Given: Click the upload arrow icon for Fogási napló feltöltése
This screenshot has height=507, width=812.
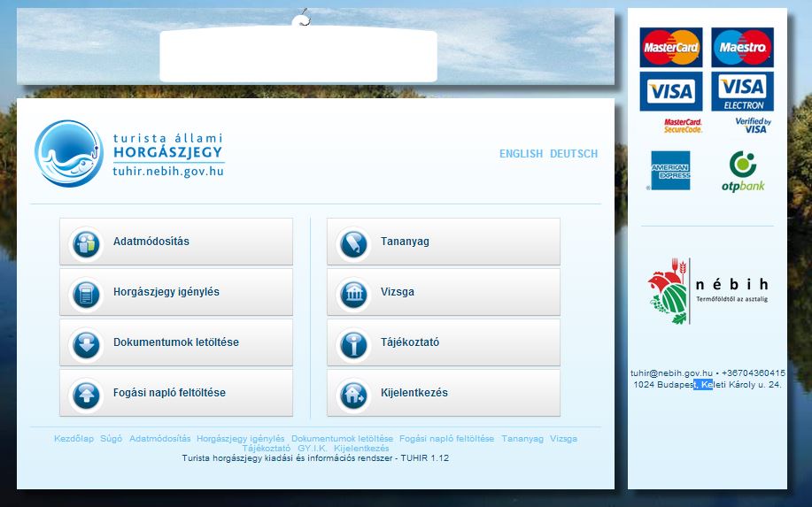Looking at the screenshot, I should [x=87, y=394].
